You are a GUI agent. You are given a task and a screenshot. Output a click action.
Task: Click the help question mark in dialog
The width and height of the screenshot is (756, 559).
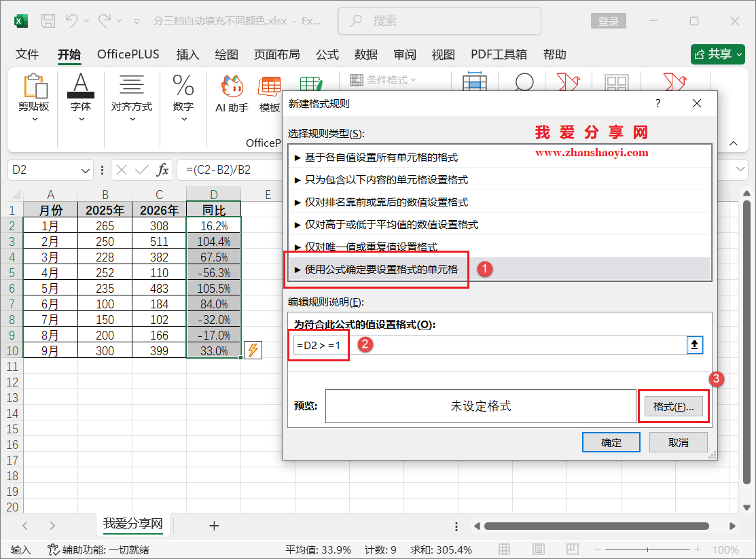[x=658, y=103]
